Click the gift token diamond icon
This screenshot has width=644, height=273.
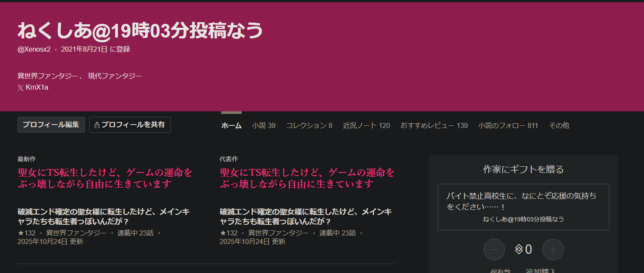[519, 250]
